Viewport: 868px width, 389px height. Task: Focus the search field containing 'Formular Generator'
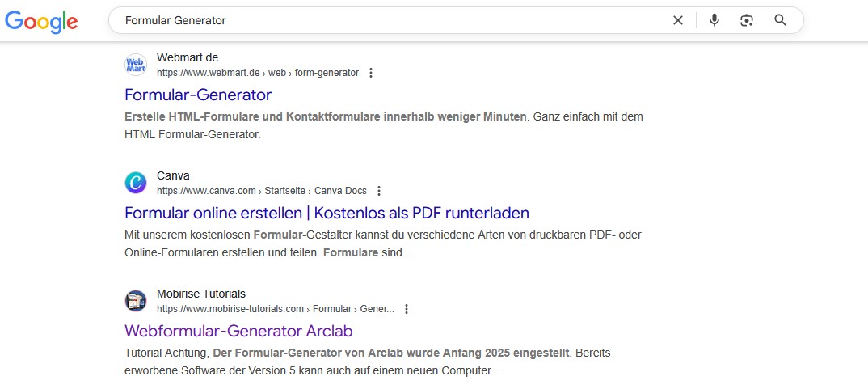click(388, 20)
